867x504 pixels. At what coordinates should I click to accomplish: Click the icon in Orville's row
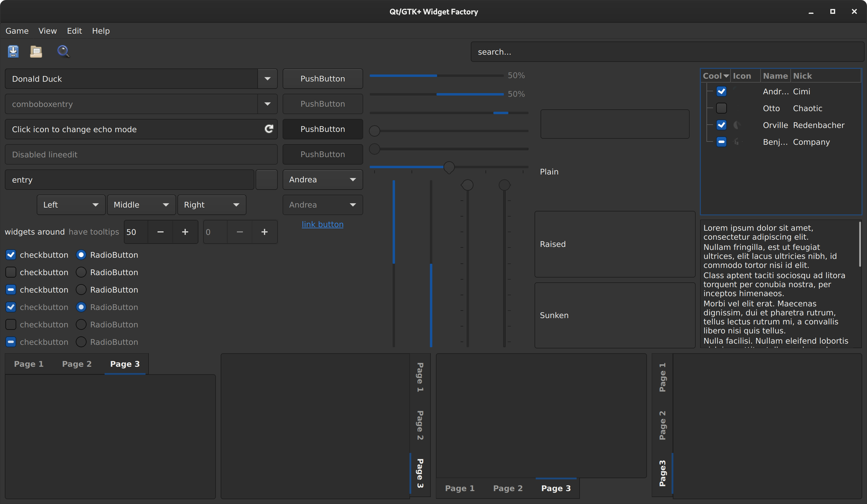click(x=737, y=125)
